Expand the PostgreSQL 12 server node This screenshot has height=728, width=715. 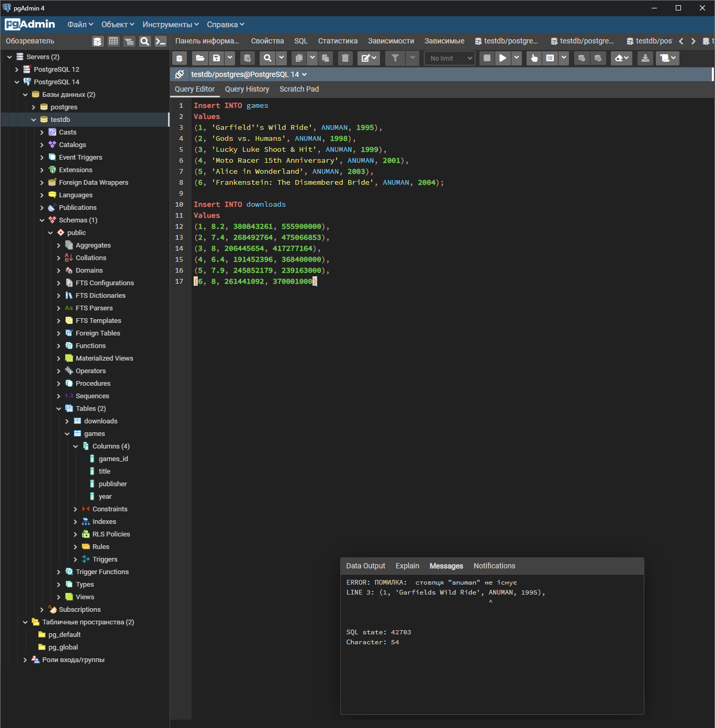tap(17, 70)
